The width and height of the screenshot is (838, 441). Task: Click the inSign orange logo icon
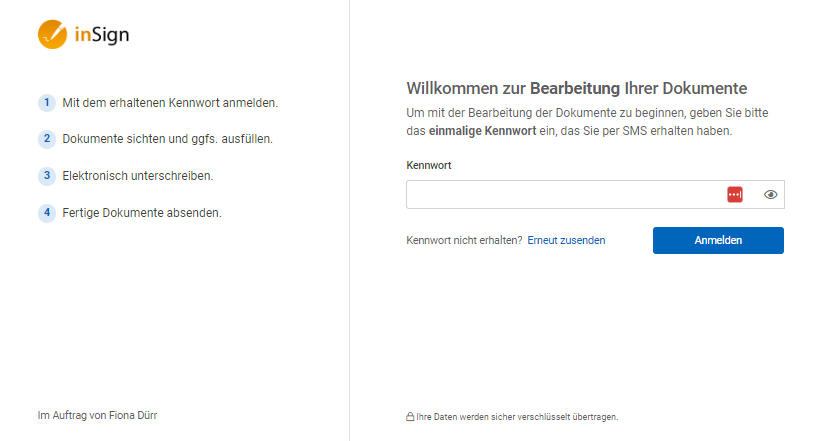[52, 34]
